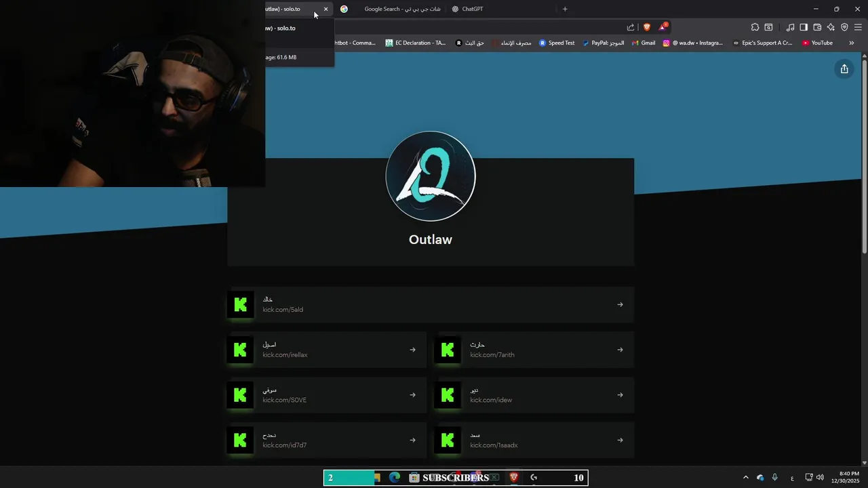868x488 pixels.
Task: Open the wa.dw Instagram bookmark
Action: pos(692,43)
